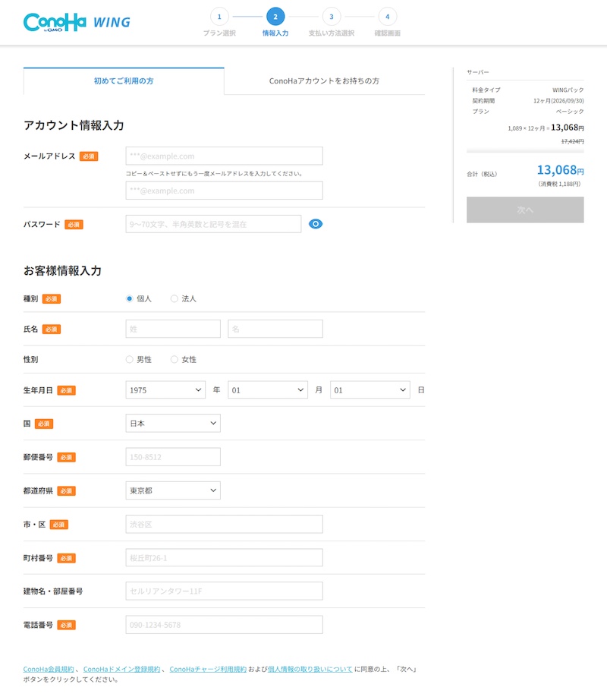Switch to 初めてご利用の方 tab

coord(124,80)
